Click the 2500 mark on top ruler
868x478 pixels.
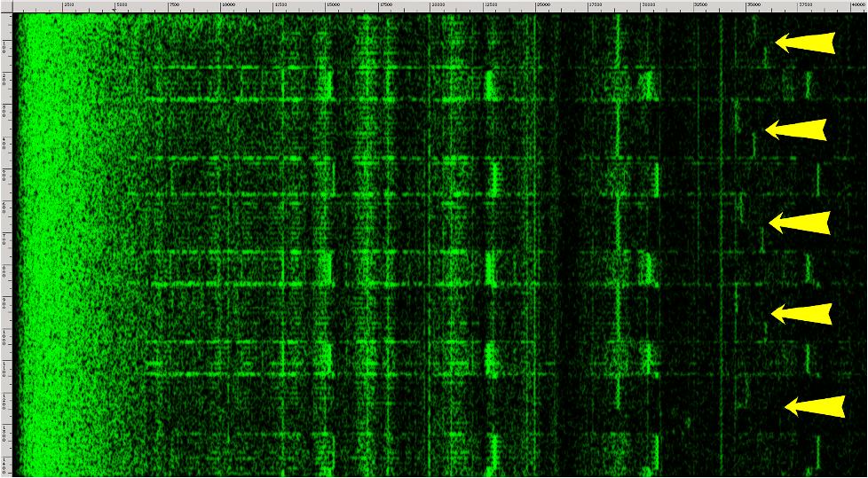[68, 5]
